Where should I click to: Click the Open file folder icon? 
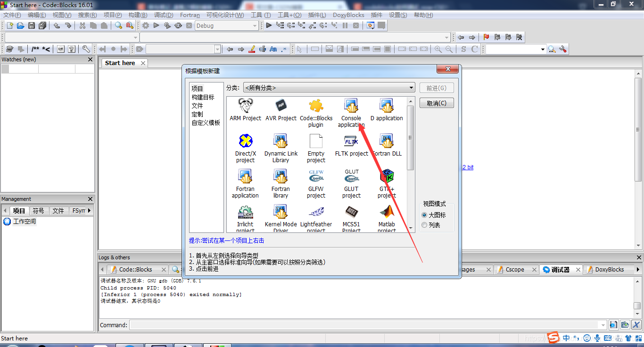(20, 25)
